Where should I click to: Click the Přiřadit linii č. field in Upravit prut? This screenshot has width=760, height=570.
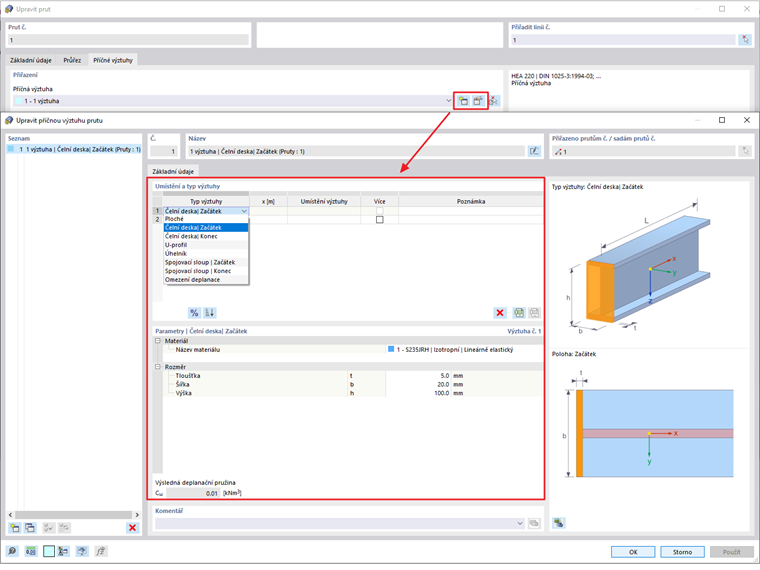point(623,40)
